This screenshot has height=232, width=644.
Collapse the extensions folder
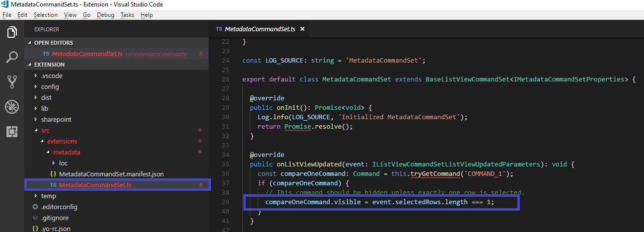coord(62,142)
